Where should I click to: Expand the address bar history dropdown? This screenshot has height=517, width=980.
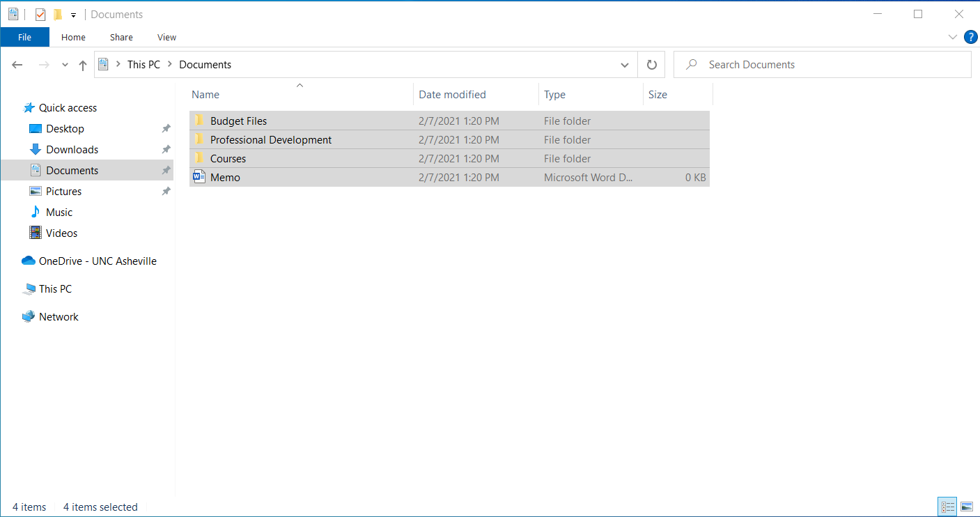point(624,65)
